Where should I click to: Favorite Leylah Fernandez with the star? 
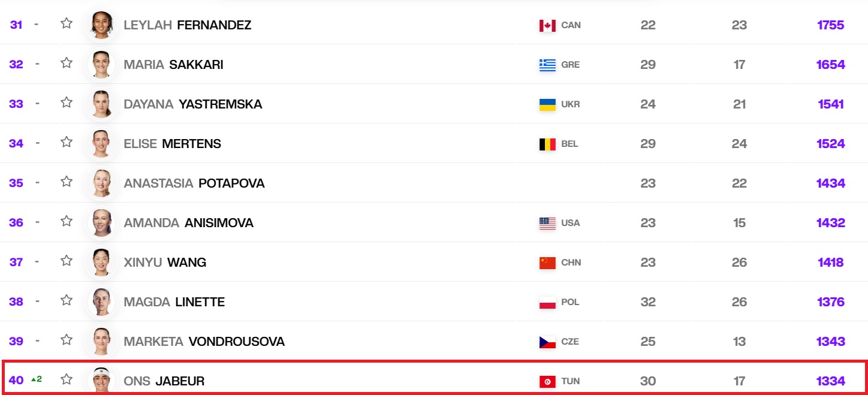(67, 23)
